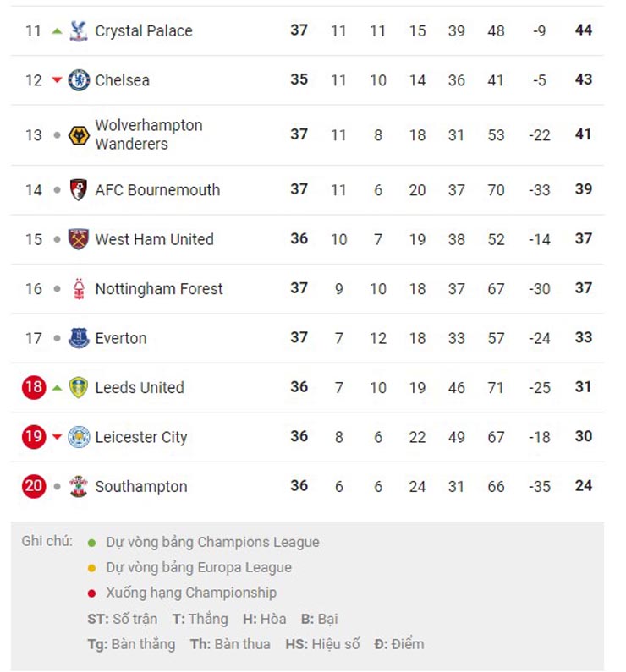The width and height of the screenshot is (626, 672).
Task: Click the red down arrow beside Leicester City
Action: (57, 437)
